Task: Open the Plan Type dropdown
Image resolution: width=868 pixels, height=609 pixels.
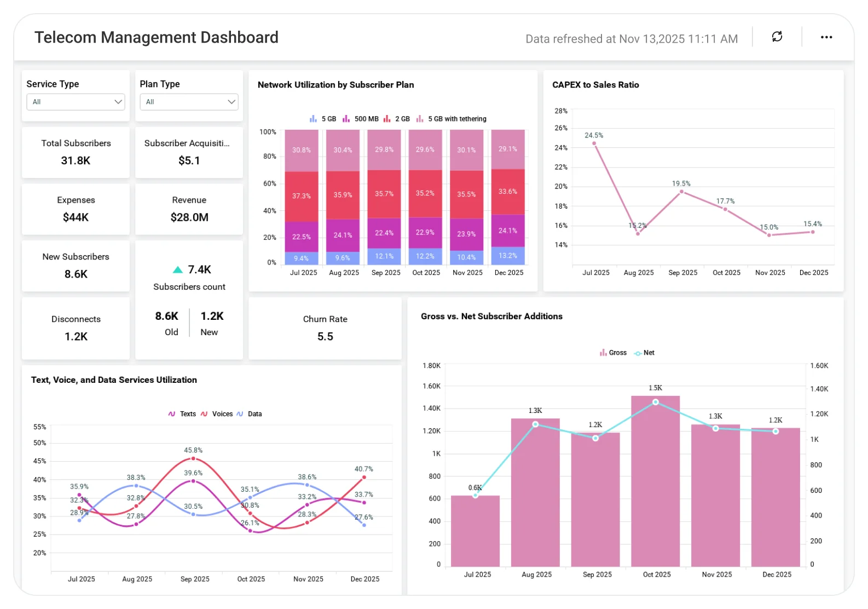Action: pyautogui.click(x=189, y=102)
